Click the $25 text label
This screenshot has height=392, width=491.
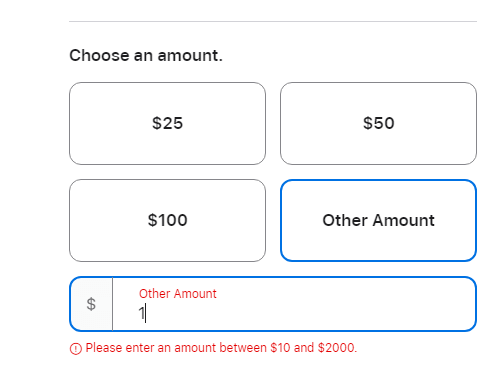tap(167, 123)
